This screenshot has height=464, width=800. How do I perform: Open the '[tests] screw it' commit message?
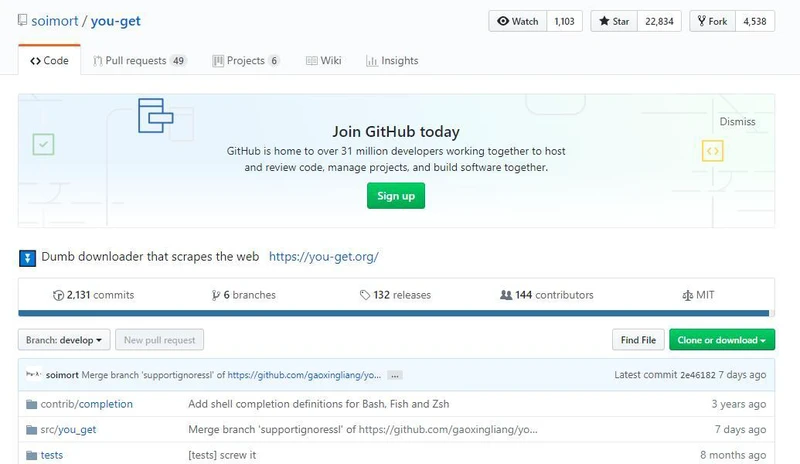(222, 455)
